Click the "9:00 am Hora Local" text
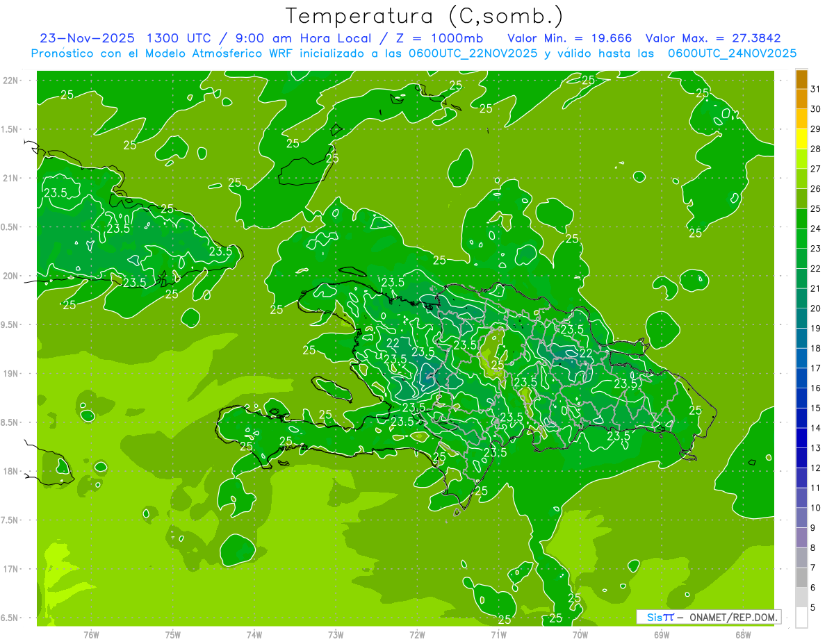Screen dimensions: 834x644 [303, 38]
